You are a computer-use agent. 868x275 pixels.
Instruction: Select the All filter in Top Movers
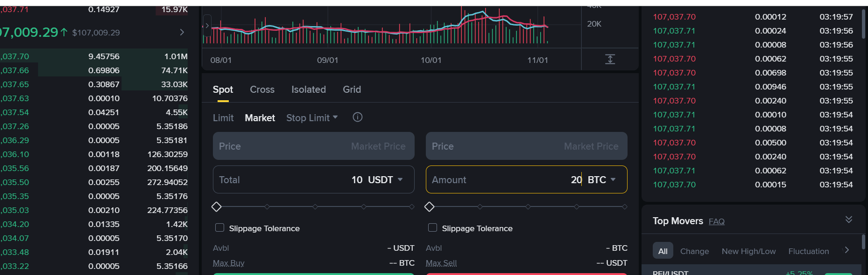[x=663, y=251]
